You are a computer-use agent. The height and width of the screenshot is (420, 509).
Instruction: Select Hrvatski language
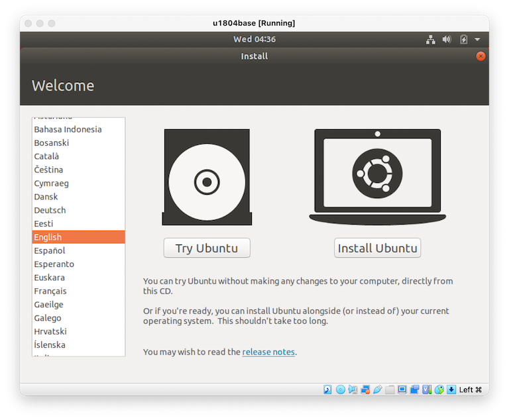[x=79, y=331]
